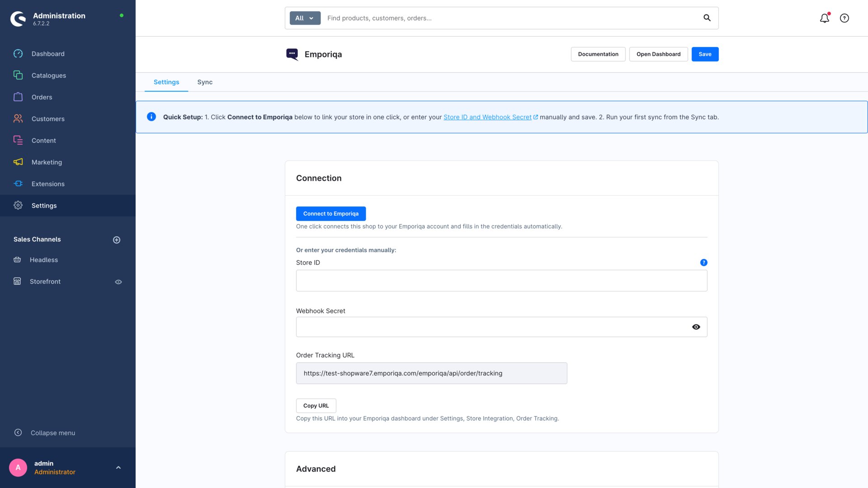The image size is (868, 488).
Task: Open Marketing section
Action: (x=68, y=162)
